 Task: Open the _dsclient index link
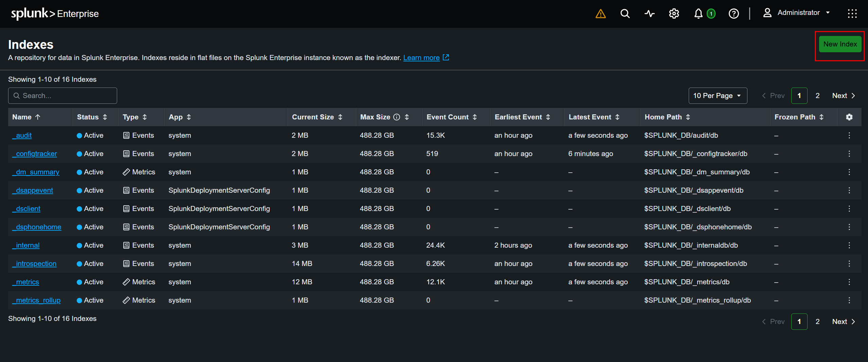(26, 209)
